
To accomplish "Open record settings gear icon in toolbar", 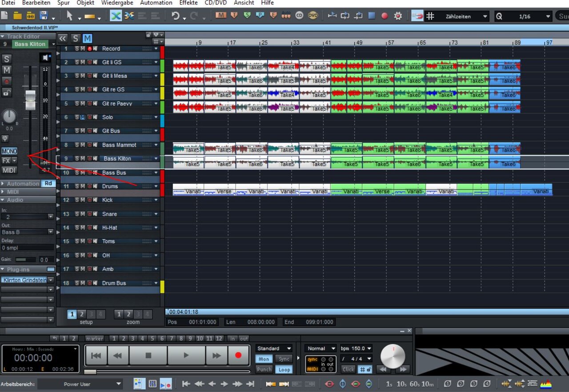I will click(x=398, y=16).
